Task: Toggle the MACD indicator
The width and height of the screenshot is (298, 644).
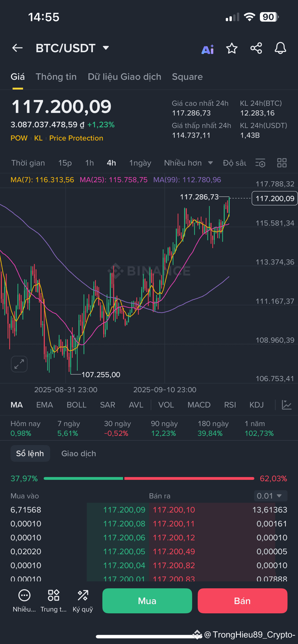Action: [x=199, y=405]
